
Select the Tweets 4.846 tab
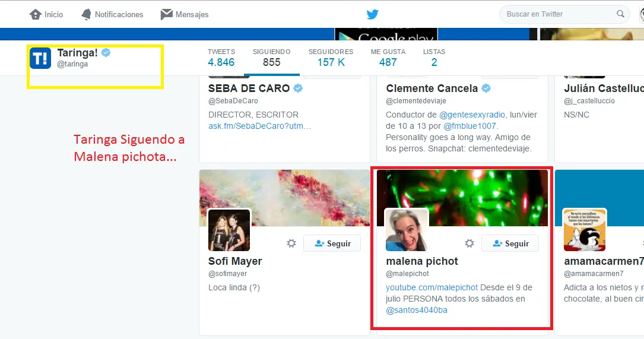(221, 58)
